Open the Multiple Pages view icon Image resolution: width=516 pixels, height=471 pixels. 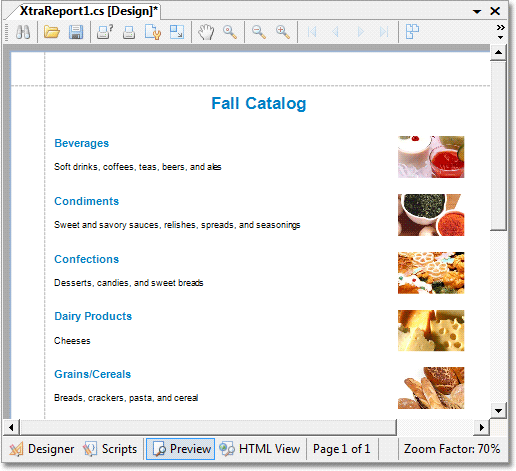[x=412, y=32]
